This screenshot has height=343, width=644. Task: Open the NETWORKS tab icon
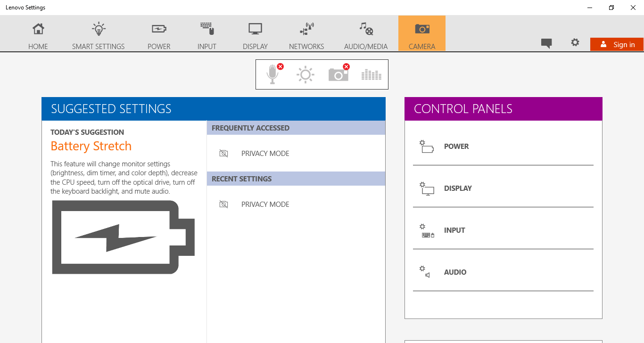click(x=306, y=29)
